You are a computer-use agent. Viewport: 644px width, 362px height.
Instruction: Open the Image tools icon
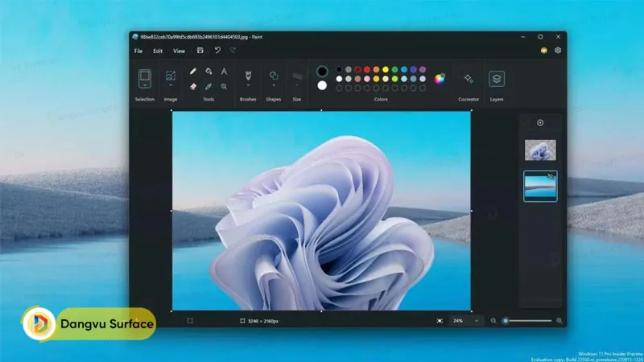click(171, 76)
